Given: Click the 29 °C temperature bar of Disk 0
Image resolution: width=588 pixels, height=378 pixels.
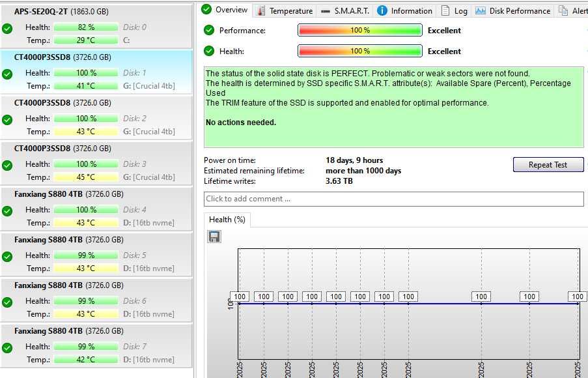Looking at the screenshot, I should click(x=86, y=40).
